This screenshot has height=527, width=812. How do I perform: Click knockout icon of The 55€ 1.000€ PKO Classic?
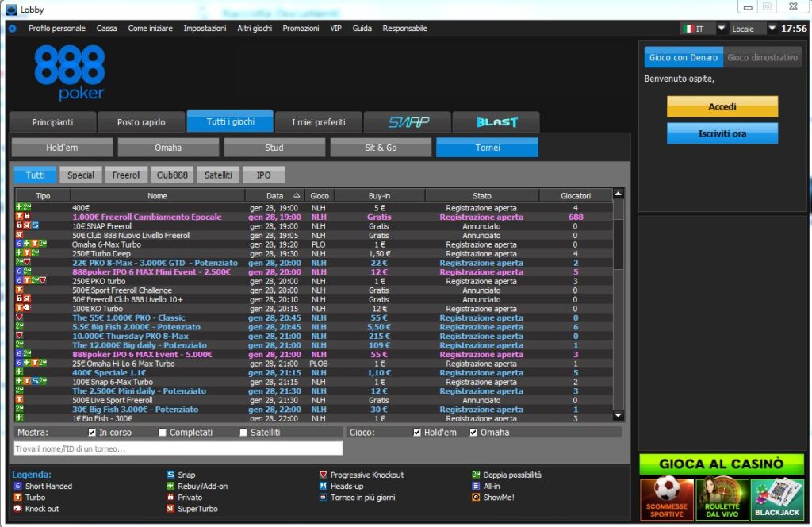(19, 317)
